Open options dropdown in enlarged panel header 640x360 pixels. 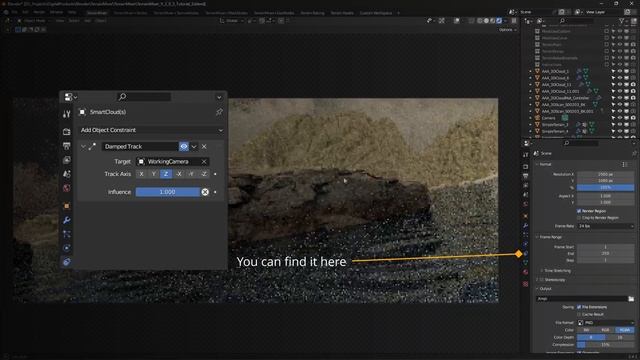point(219,97)
